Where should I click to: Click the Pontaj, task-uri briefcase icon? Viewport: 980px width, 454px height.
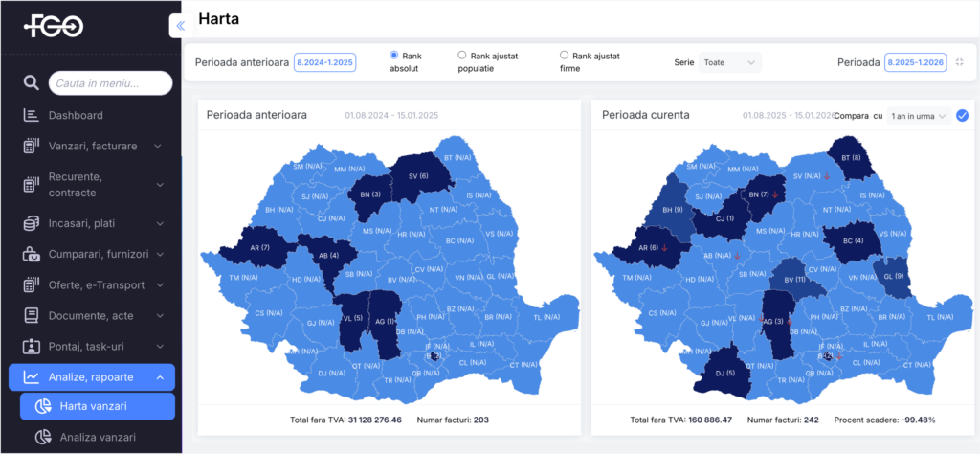pos(31,346)
